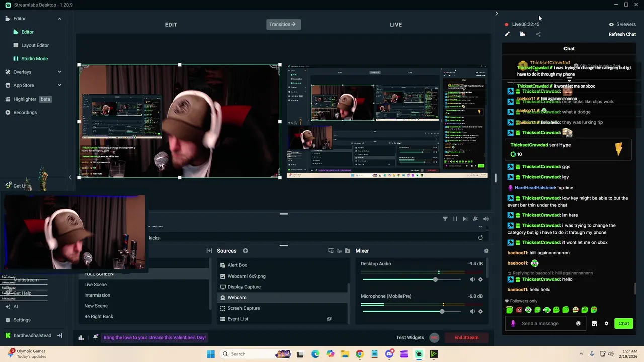Screen dimensions: 644x362
Task: Toggle mute event sounds icon
Action: point(475,219)
